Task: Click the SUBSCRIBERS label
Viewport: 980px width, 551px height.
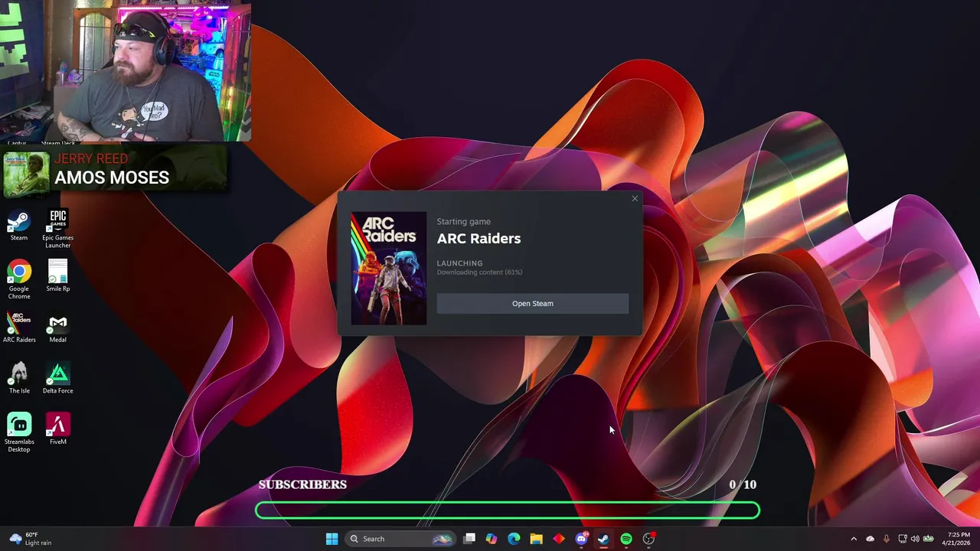Action: point(302,484)
